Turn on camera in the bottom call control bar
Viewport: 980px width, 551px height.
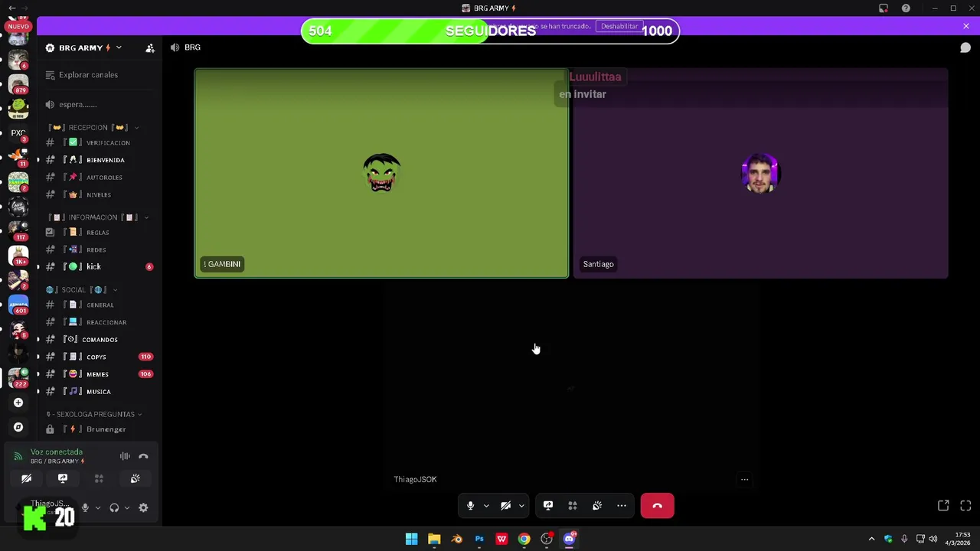coord(505,506)
